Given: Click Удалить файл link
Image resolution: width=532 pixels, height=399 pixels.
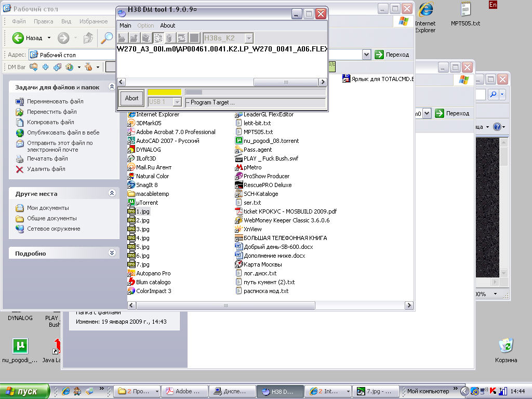Looking at the screenshot, I should pos(46,169).
